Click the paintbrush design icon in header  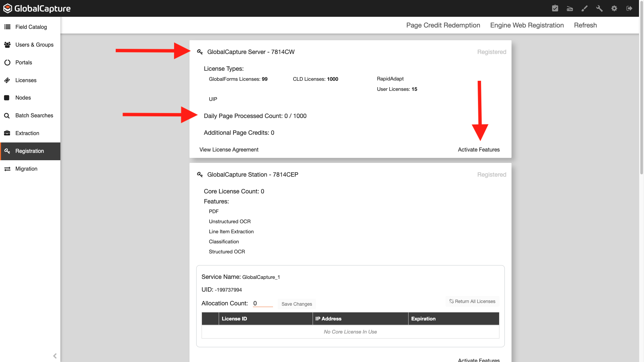point(585,8)
